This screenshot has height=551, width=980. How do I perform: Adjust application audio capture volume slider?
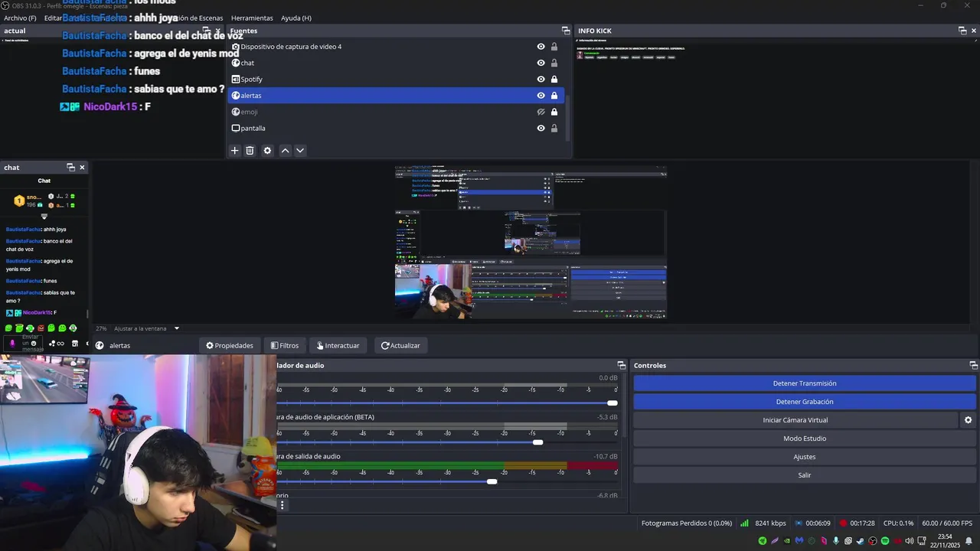[x=537, y=442]
